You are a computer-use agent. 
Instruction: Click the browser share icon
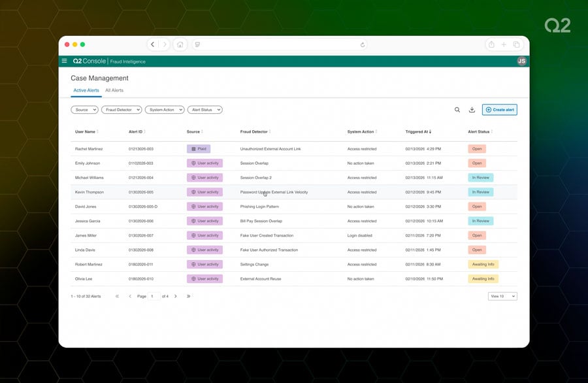point(491,44)
